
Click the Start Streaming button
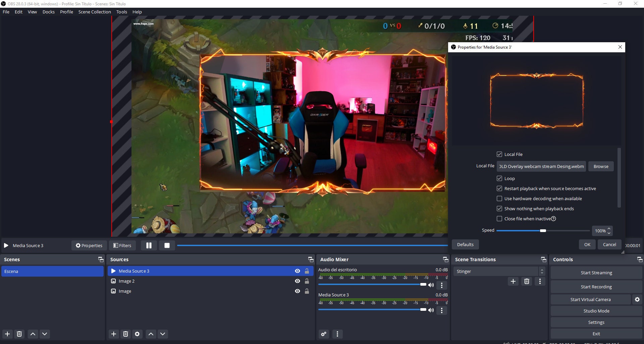pos(596,273)
